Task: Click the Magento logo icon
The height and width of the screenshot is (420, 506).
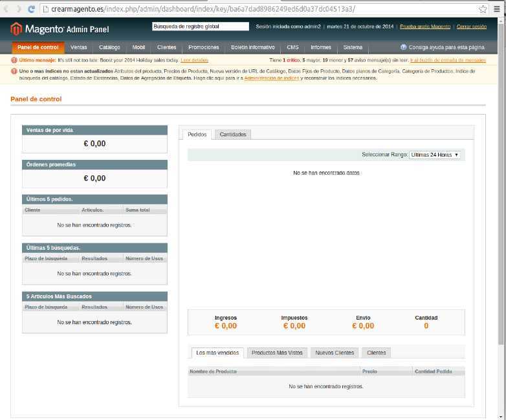Action: click(16, 28)
